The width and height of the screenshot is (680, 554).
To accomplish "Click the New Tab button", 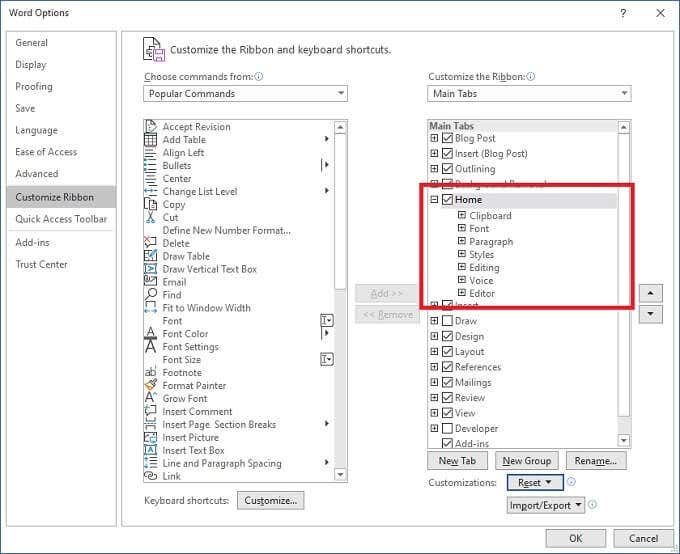I will [x=458, y=461].
